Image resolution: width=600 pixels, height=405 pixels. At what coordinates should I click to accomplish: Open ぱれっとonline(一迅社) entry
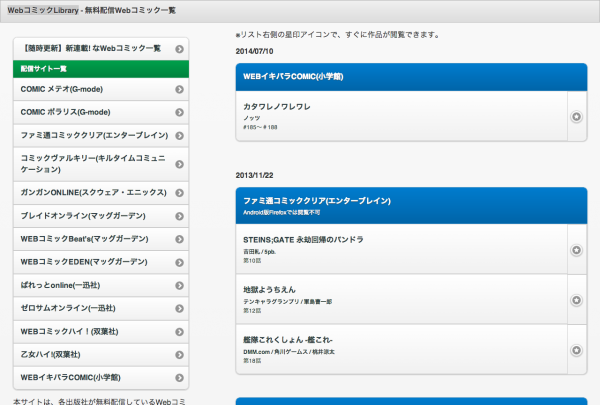pyautogui.click(x=101, y=286)
